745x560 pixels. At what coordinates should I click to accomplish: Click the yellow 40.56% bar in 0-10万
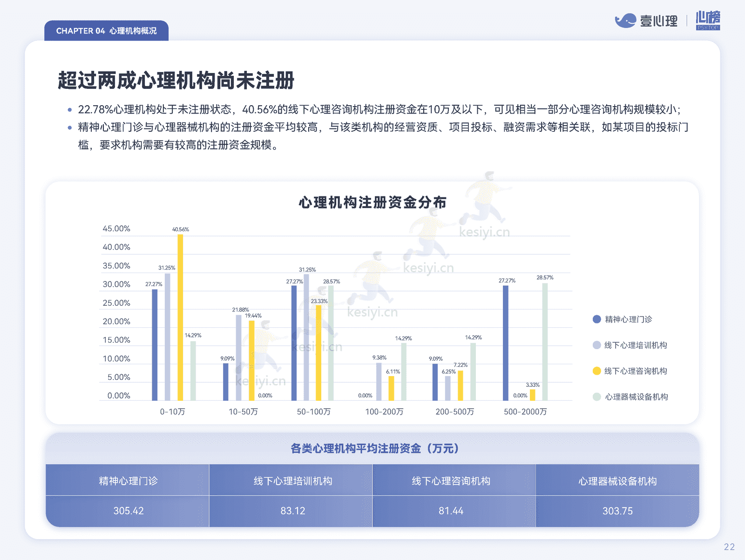coord(180,317)
